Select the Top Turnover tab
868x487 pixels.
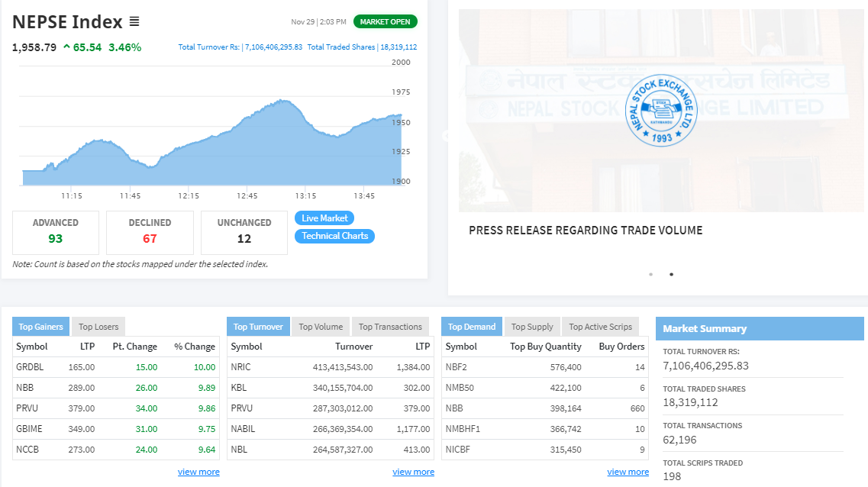tap(258, 327)
